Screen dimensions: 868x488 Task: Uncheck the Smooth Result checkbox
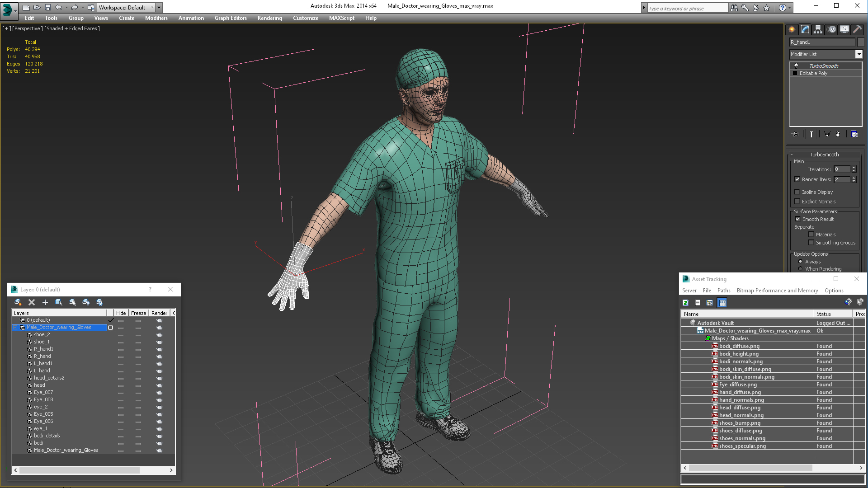click(x=797, y=219)
